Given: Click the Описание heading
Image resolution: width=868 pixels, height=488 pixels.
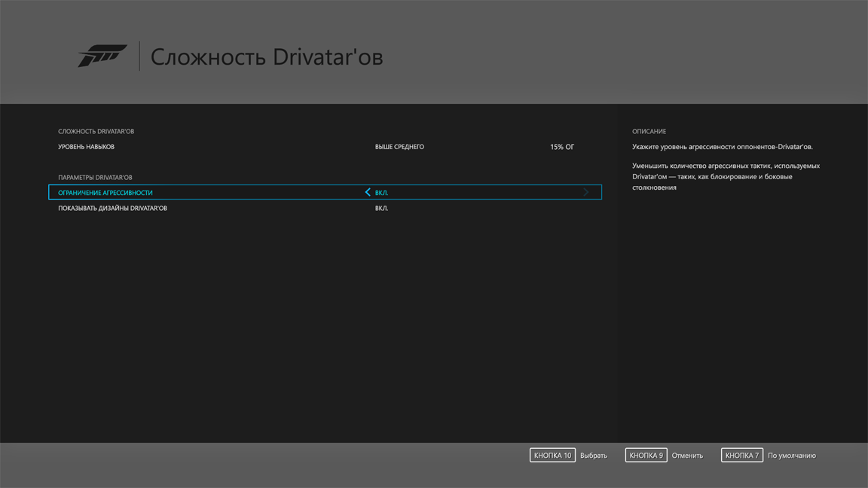Looking at the screenshot, I should (649, 131).
